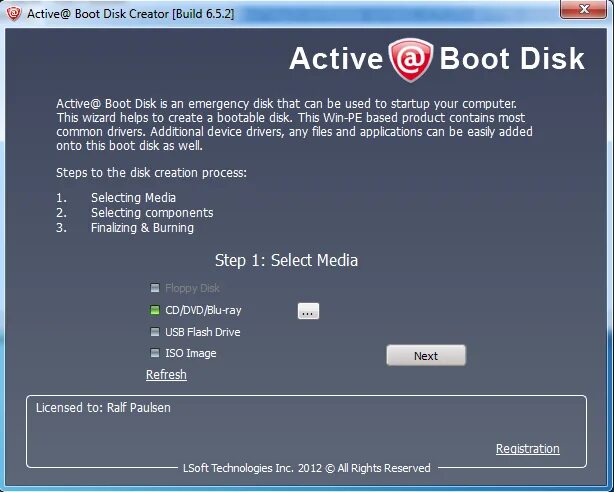
Task: Click the 'Selecting Media' step text
Action: pos(133,198)
